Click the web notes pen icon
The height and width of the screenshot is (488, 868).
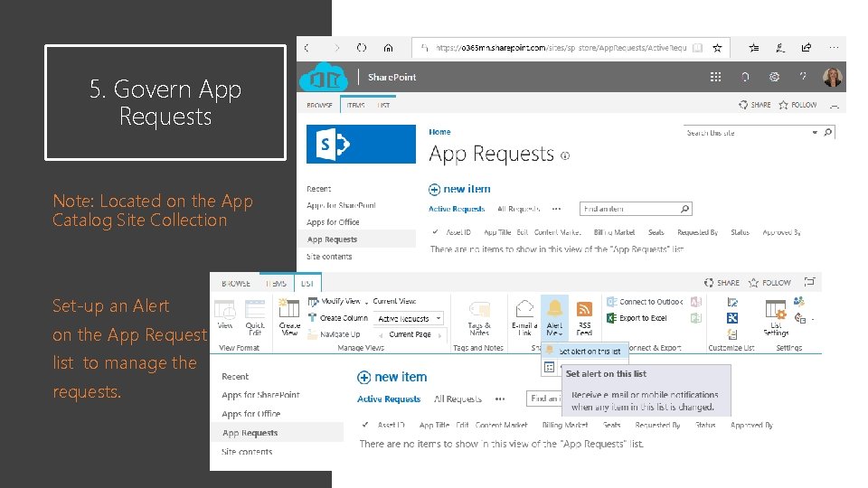pos(780,48)
